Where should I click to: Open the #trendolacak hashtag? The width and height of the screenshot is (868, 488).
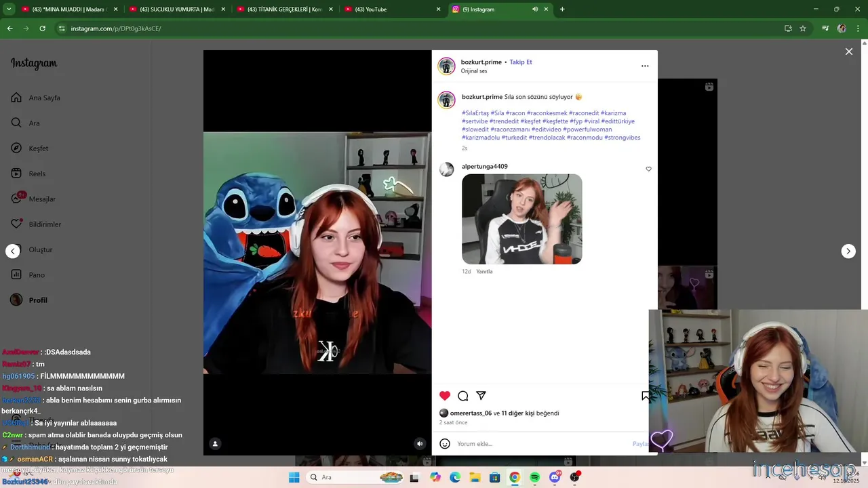[547, 138]
